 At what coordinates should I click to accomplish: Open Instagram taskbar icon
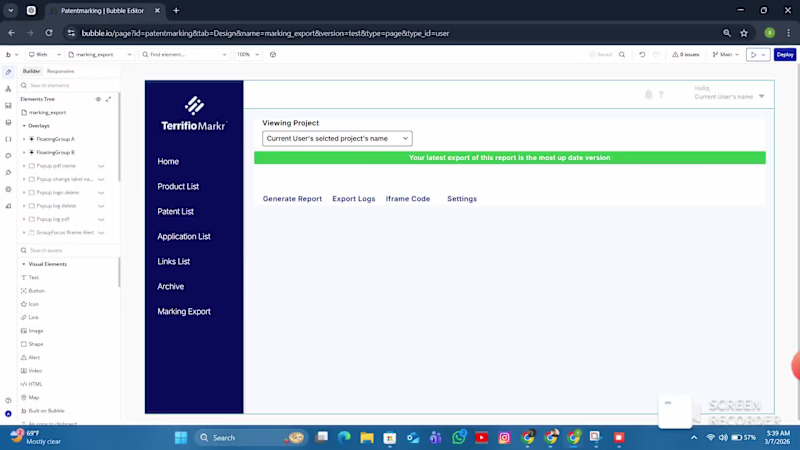tap(505, 437)
